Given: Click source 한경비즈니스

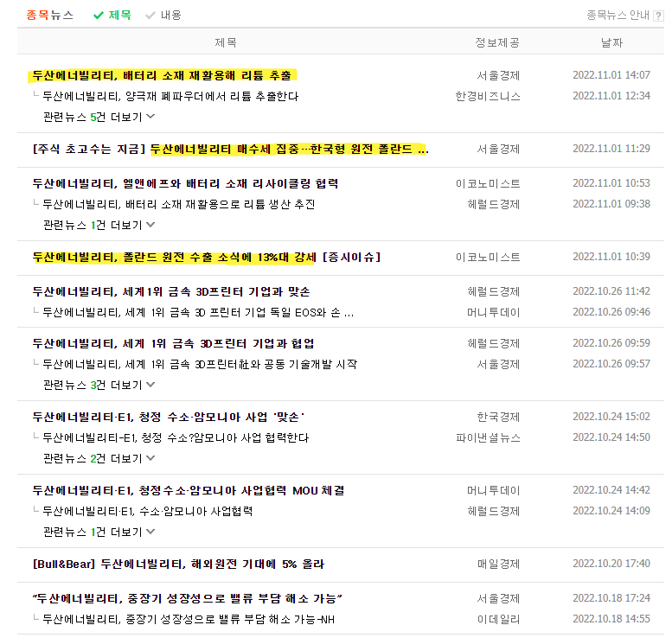Looking at the screenshot, I should (x=488, y=97).
